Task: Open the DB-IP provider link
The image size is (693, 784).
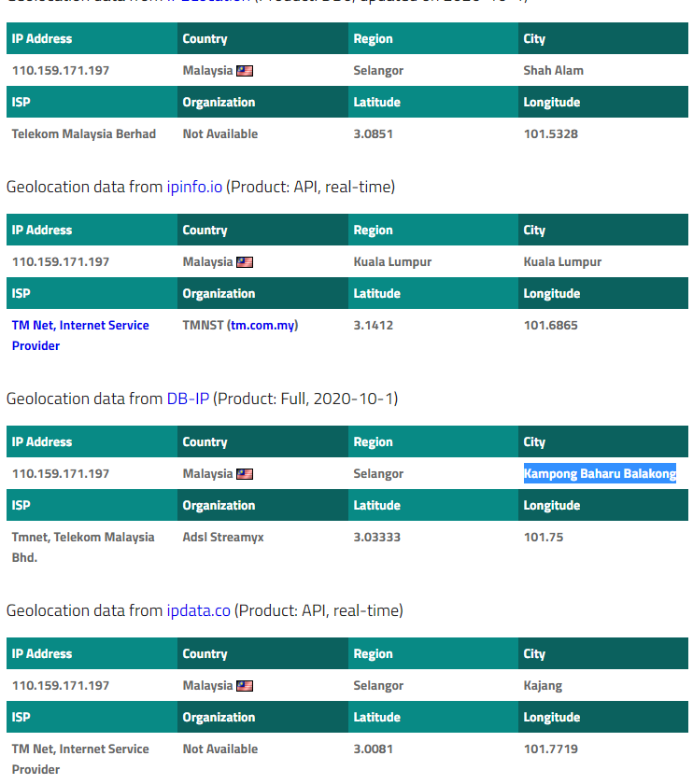Action: (x=188, y=399)
